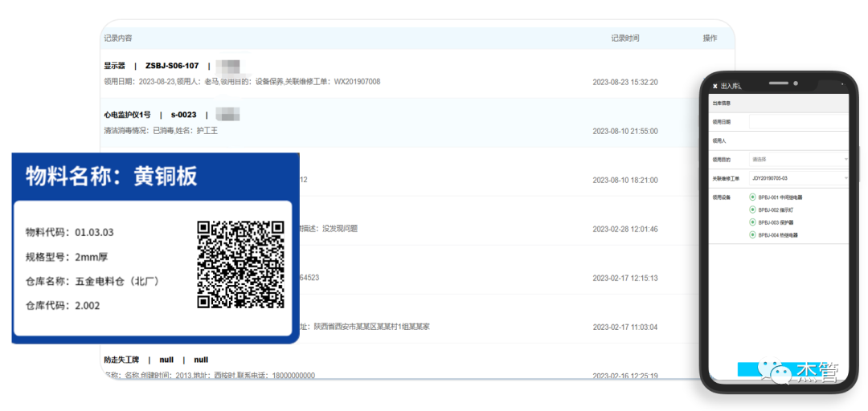Screen dimensions: 868x411
Task: Select the BPBJ-003 保护器 radio button
Action: pyautogui.click(x=752, y=222)
